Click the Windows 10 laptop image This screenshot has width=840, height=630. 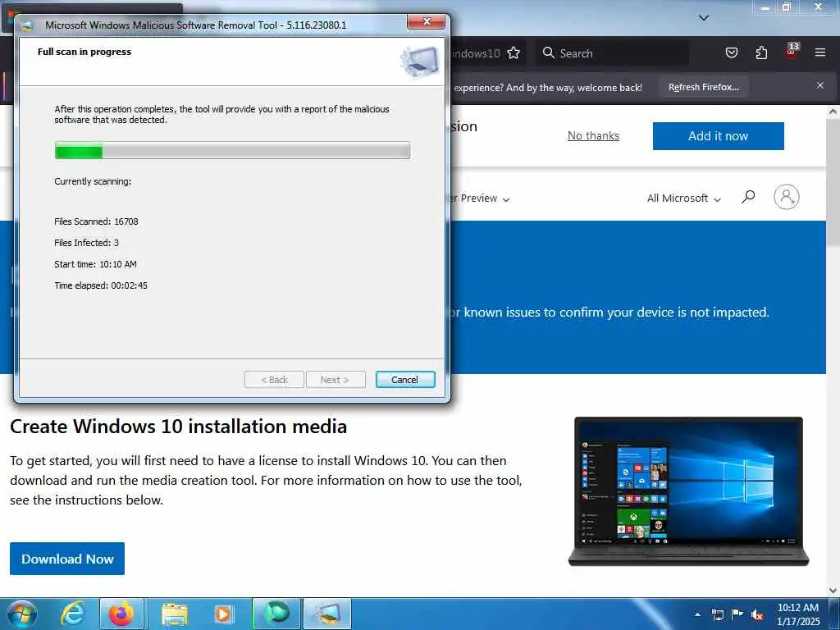pyautogui.click(x=688, y=491)
